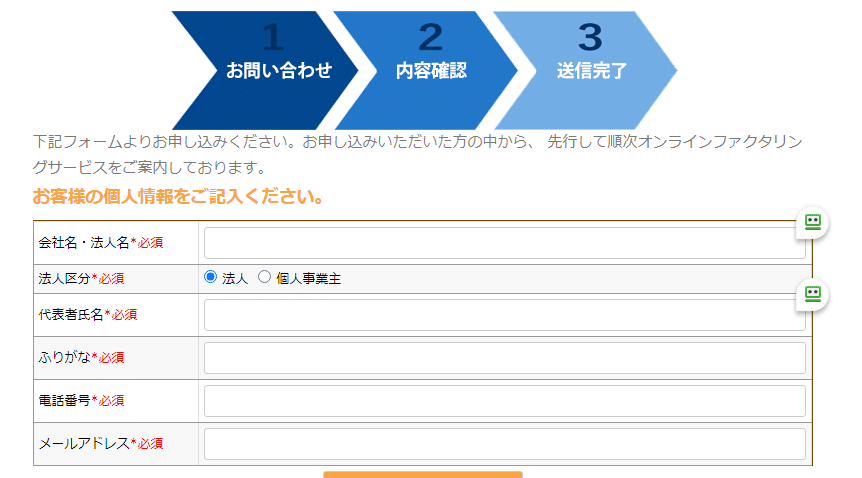This screenshot has width=862, height=478.
Task: Select the 個人事業主 radio button
Action: pyautogui.click(x=265, y=277)
